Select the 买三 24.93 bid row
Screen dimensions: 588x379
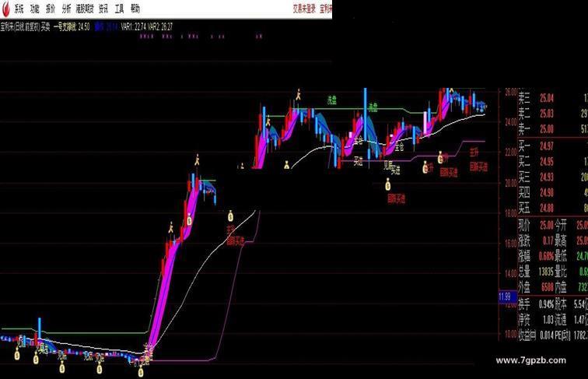pos(553,177)
